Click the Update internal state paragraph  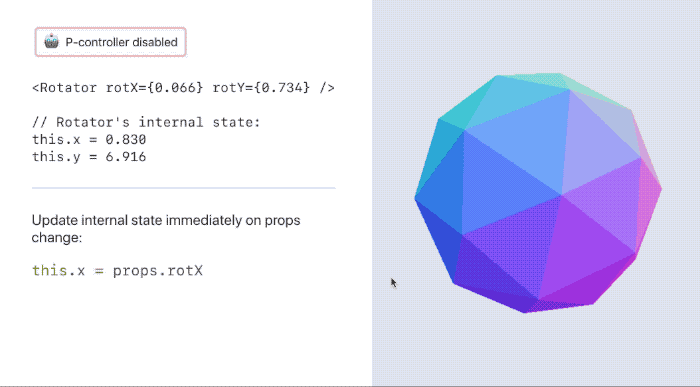(x=166, y=229)
